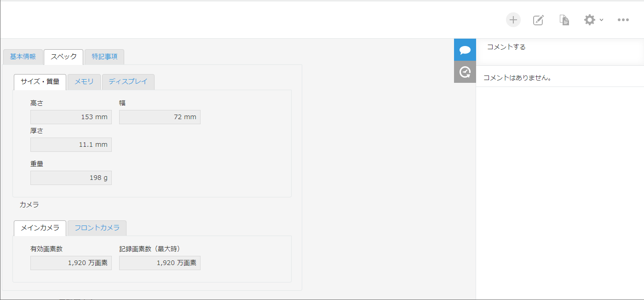
Task: Open the three-dot more options menu
Action: point(623,20)
